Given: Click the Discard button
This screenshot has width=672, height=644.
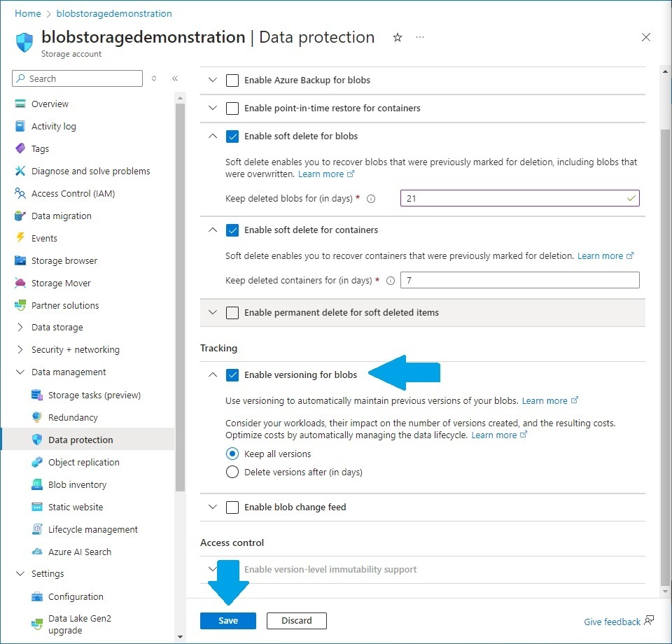Looking at the screenshot, I should pyautogui.click(x=297, y=620).
